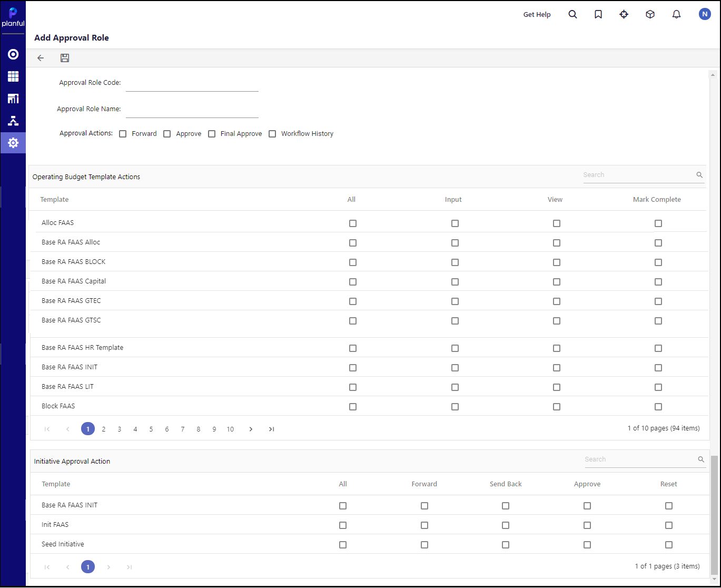
Task: Click the Base RA FAAS Capital row label
Action: coord(74,281)
